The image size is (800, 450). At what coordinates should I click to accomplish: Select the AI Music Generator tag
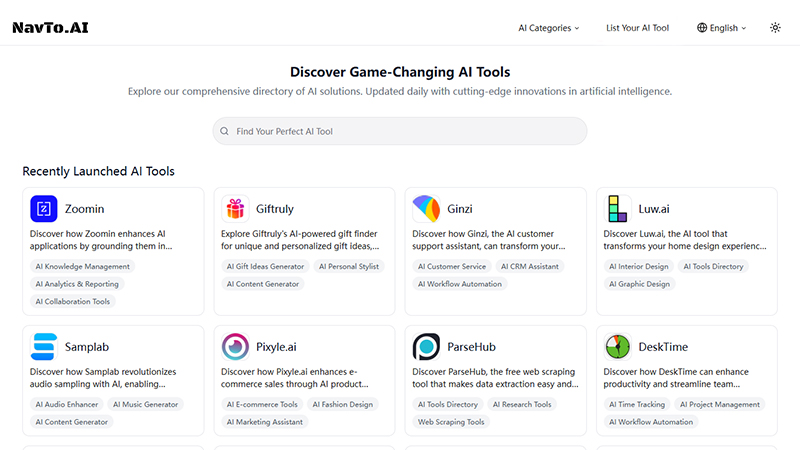tap(145, 405)
